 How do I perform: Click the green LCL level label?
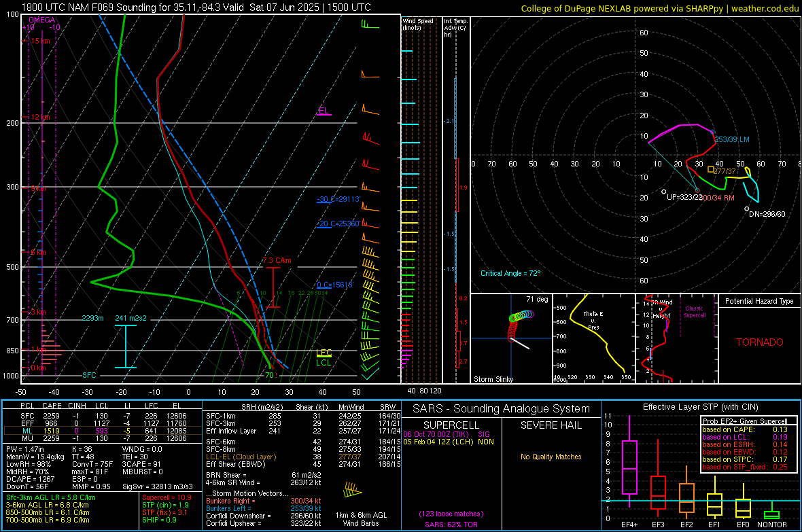pyautogui.click(x=324, y=363)
